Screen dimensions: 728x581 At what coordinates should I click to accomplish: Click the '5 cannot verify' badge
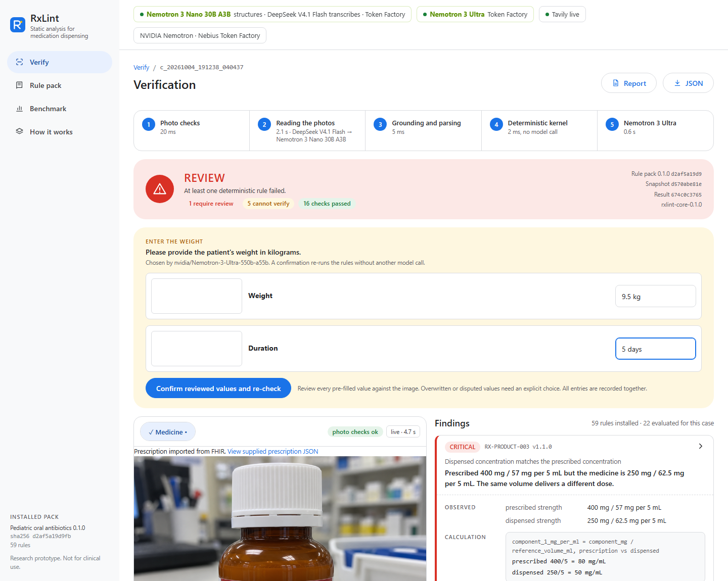(x=268, y=204)
